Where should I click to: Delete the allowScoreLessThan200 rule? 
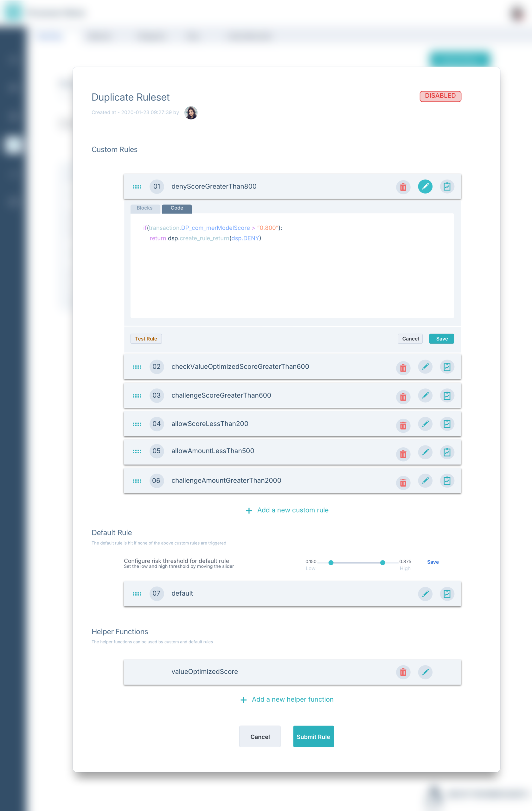403,425
